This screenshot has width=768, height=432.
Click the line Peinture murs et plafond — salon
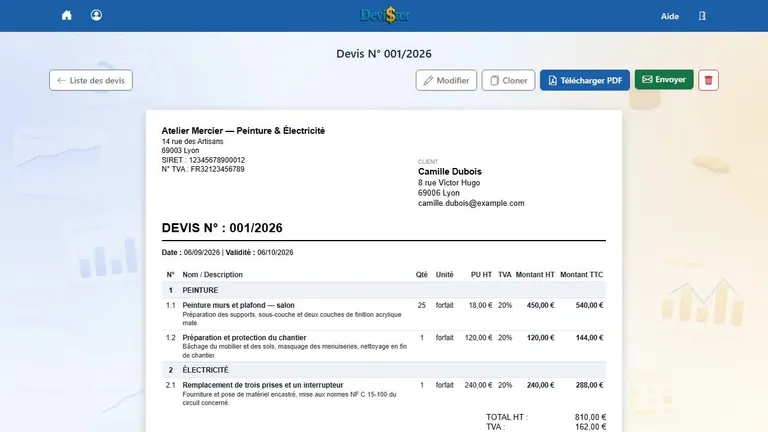[239, 305]
